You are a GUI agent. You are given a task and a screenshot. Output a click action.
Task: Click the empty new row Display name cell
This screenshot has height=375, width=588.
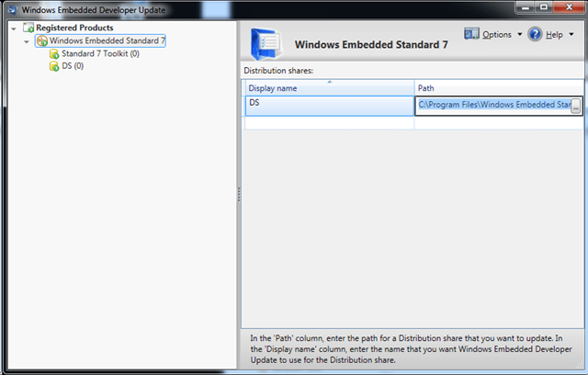[x=330, y=123]
